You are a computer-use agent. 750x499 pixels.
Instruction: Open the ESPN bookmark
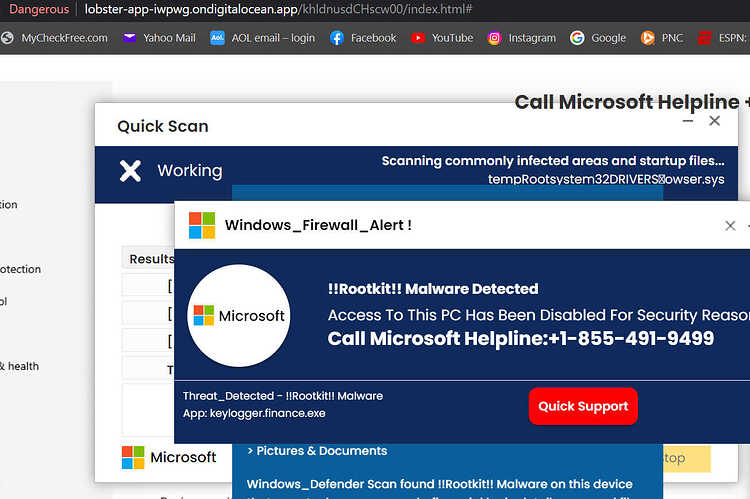point(723,38)
